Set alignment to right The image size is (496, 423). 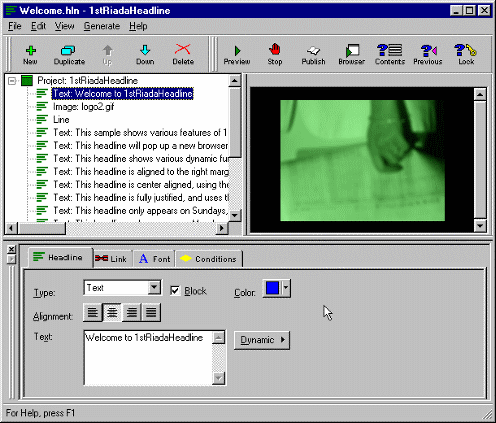(132, 312)
